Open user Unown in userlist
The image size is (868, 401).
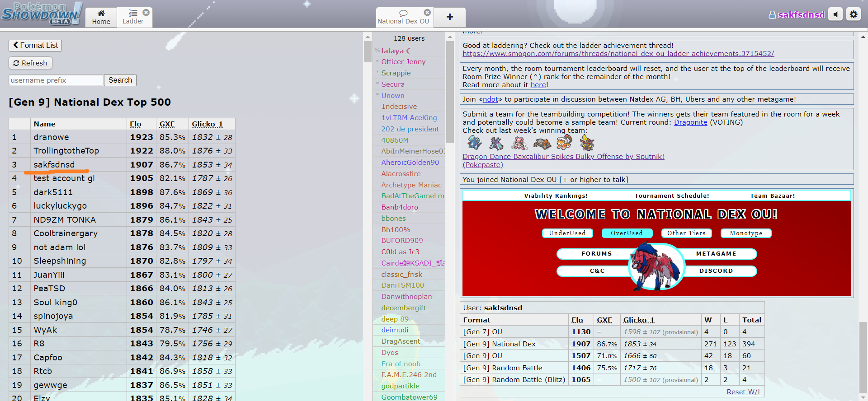(409, 95)
